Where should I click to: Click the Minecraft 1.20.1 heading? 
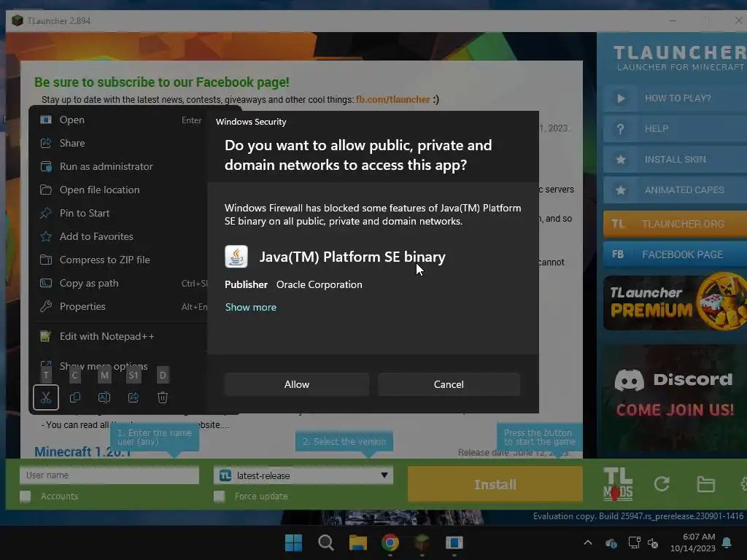(82, 451)
